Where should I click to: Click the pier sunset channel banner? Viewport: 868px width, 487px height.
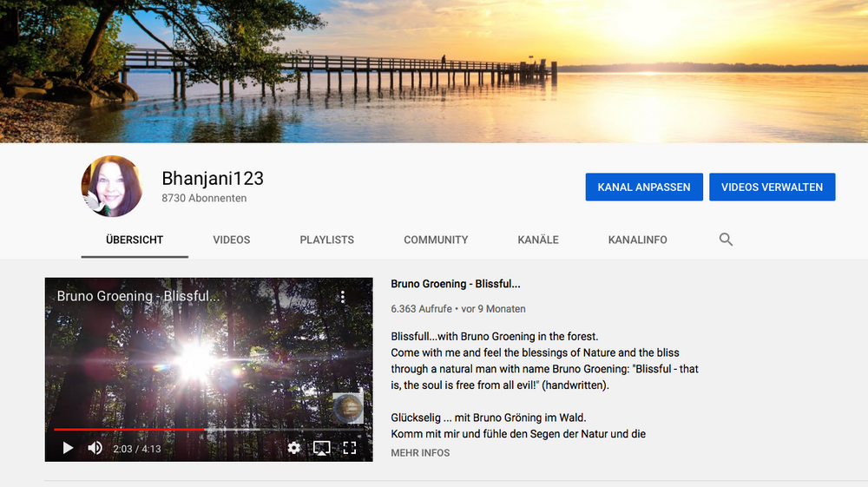click(x=434, y=71)
